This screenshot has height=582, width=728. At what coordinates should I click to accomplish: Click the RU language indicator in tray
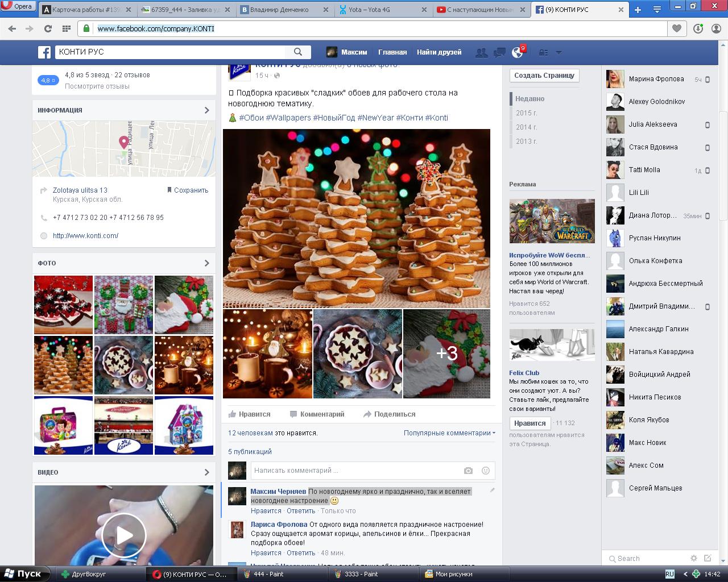coord(669,574)
